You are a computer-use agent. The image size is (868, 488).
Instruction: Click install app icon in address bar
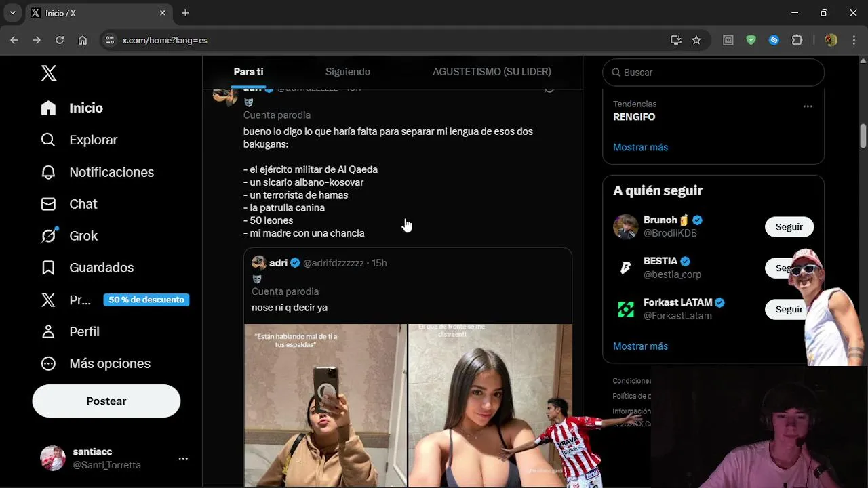675,40
